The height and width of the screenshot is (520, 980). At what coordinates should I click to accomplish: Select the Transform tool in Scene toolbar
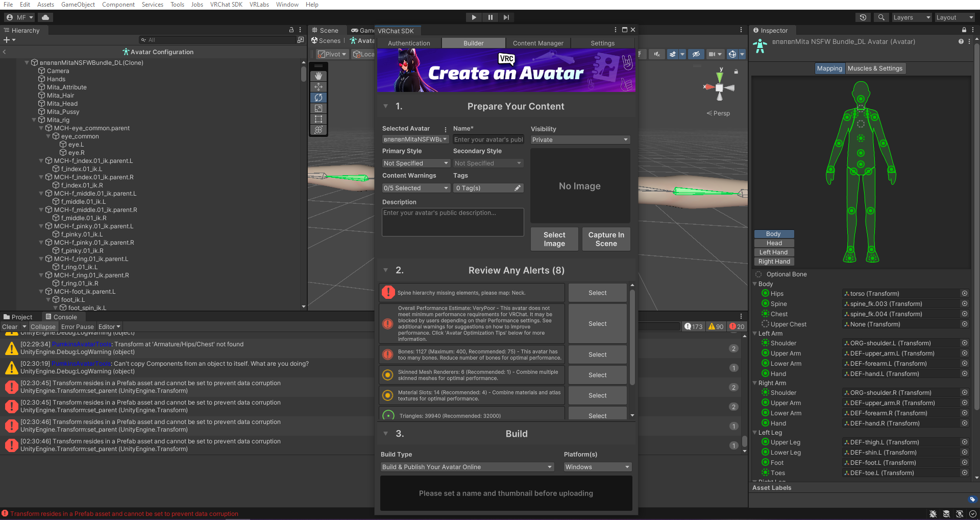[x=318, y=130]
